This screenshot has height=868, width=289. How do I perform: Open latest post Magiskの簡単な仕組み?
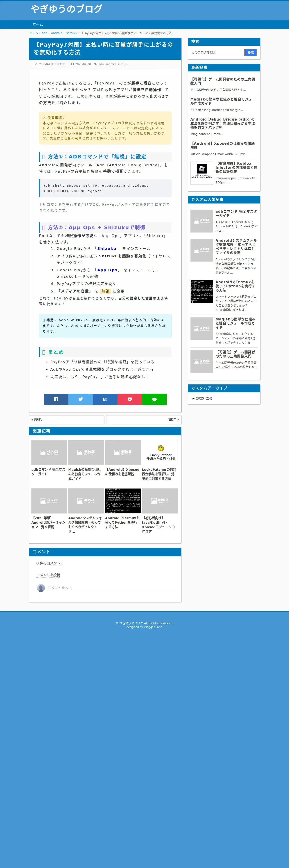222,101
